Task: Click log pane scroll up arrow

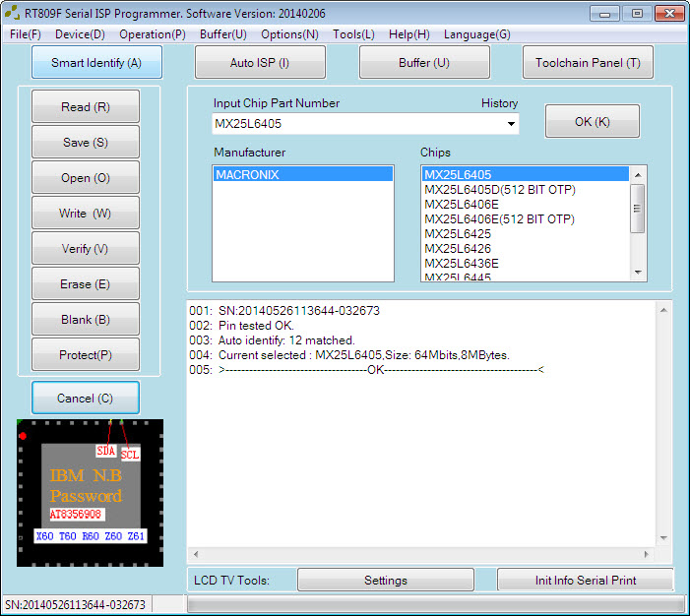Action: (x=663, y=310)
